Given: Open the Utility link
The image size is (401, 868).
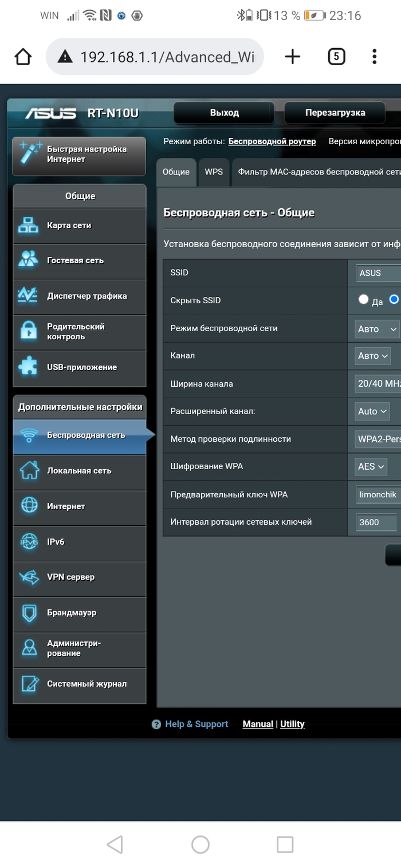Looking at the screenshot, I should coord(292,724).
